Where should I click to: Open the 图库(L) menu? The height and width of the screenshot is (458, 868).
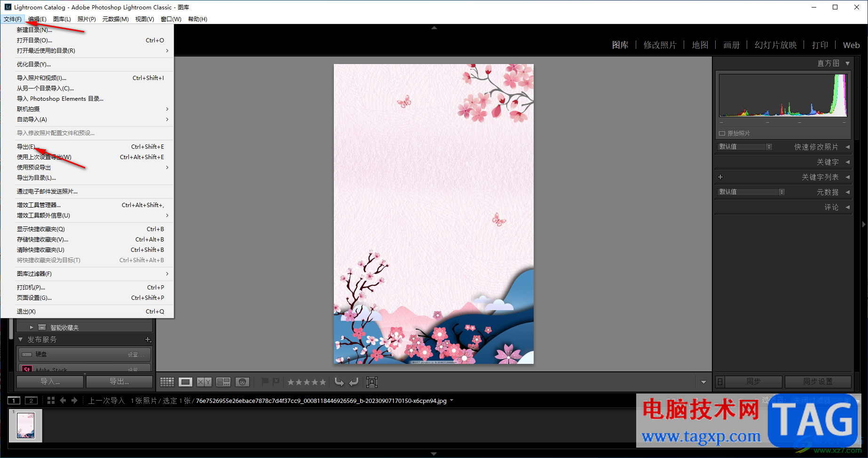[62, 19]
